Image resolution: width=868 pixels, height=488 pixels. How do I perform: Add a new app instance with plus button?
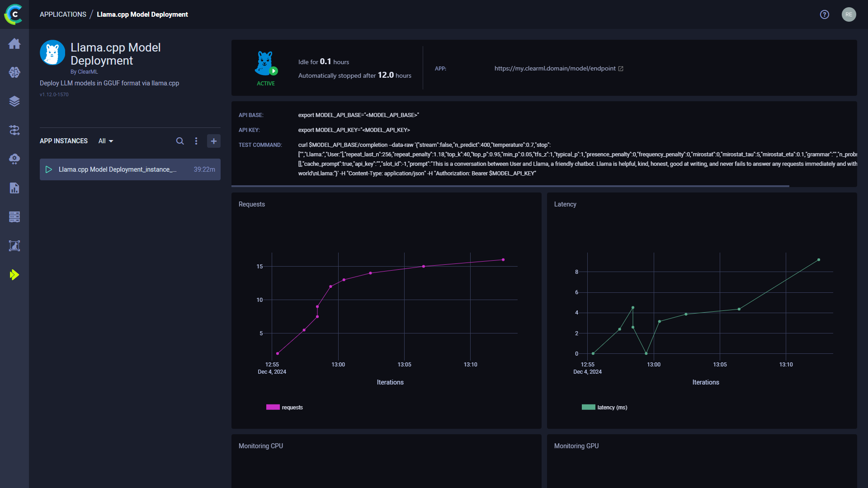pos(213,141)
